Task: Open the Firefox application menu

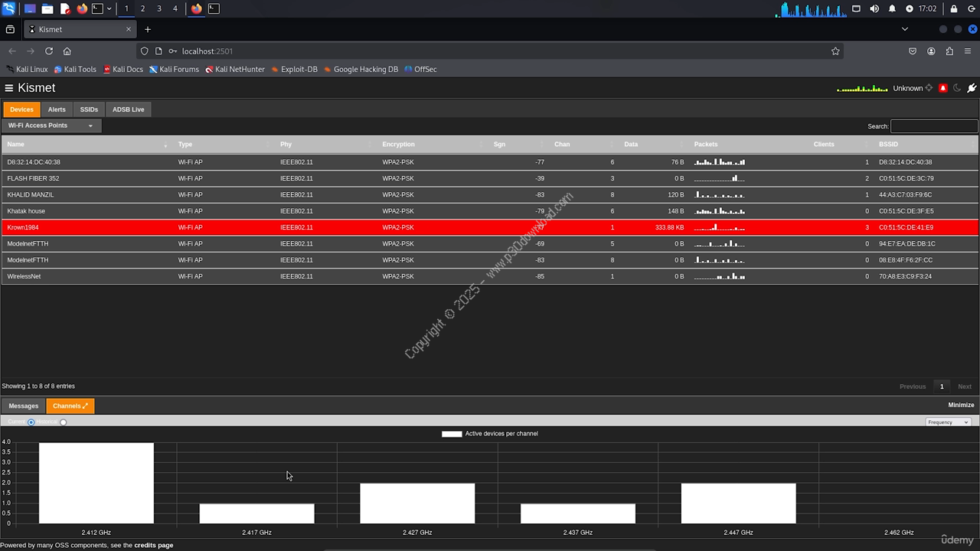Action: pyautogui.click(x=968, y=51)
